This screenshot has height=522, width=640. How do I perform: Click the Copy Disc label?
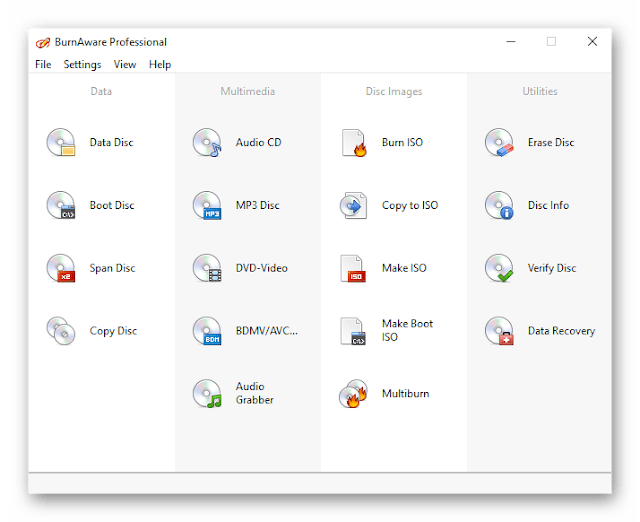[113, 331]
